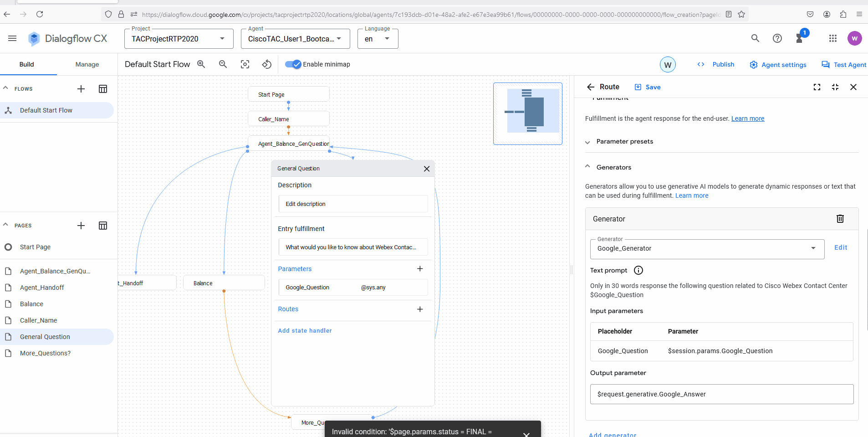Viewport: 868px width, 437px height.
Task: Click the browser back arrow
Action: coord(7,14)
